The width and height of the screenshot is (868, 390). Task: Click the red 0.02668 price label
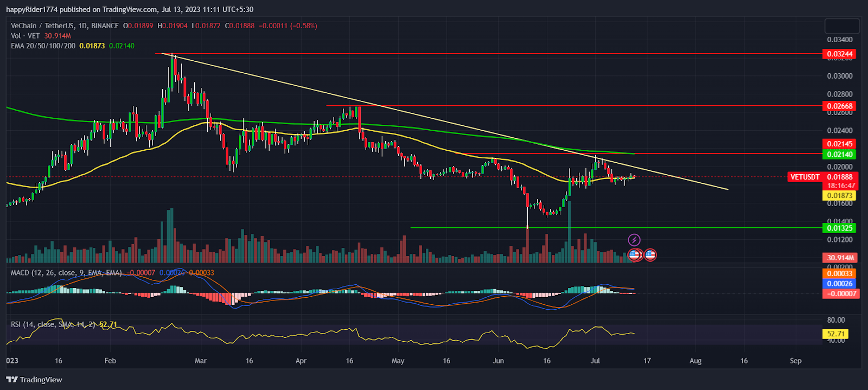(839, 106)
